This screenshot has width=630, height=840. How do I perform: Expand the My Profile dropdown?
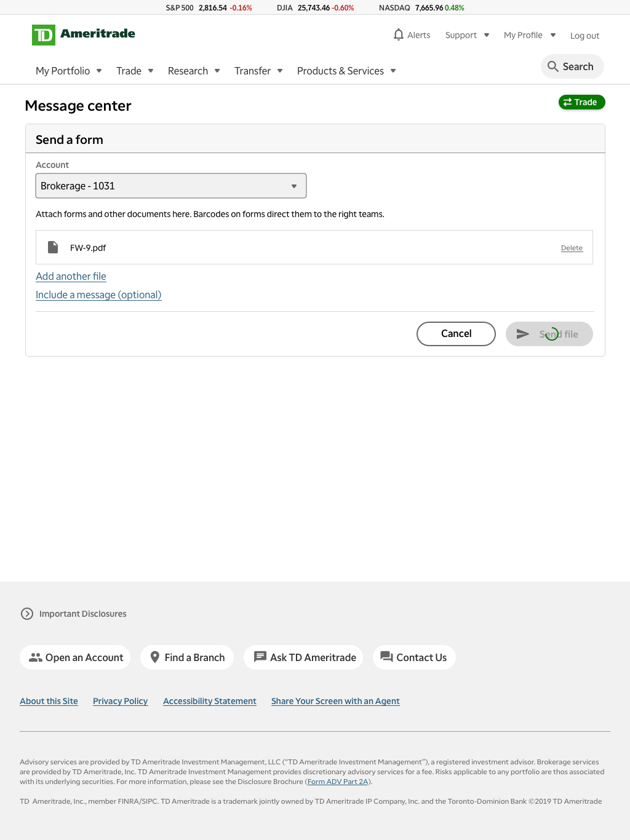click(x=530, y=35)
